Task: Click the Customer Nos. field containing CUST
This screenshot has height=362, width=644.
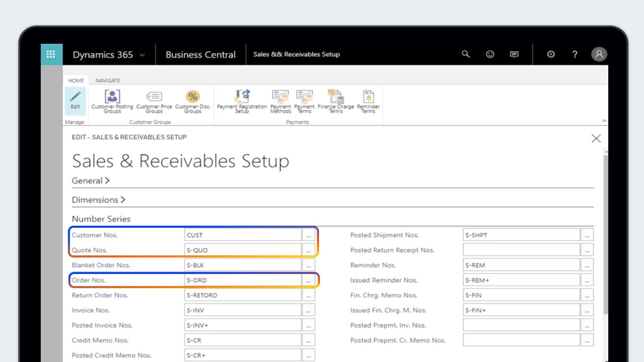Action: coord(243,235)
